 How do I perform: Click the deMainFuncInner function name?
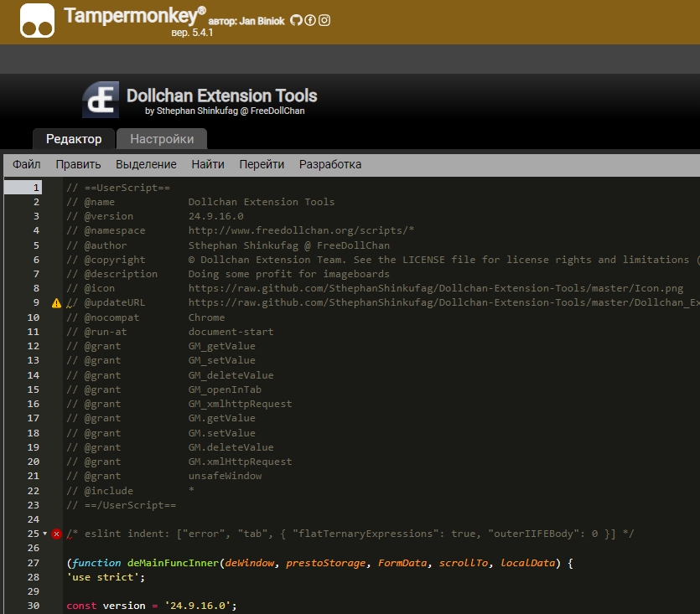click(173, 563)
